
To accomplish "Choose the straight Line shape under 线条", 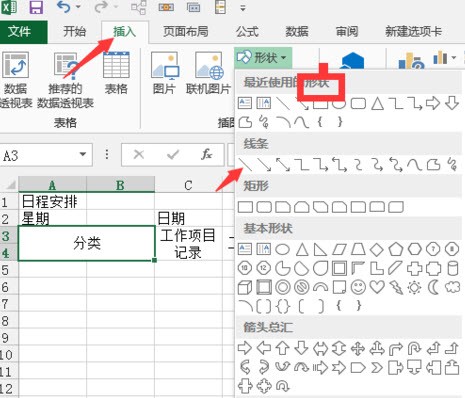I will 245,164.
